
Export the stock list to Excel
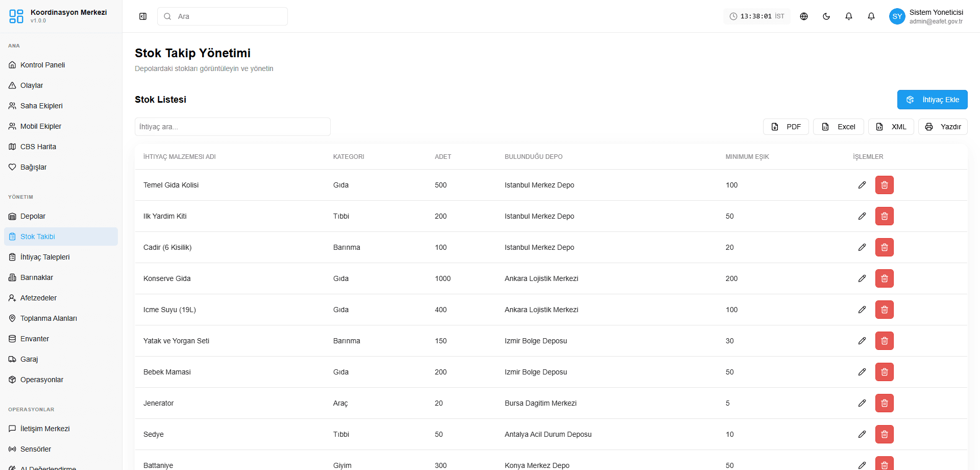pos(838,127)
